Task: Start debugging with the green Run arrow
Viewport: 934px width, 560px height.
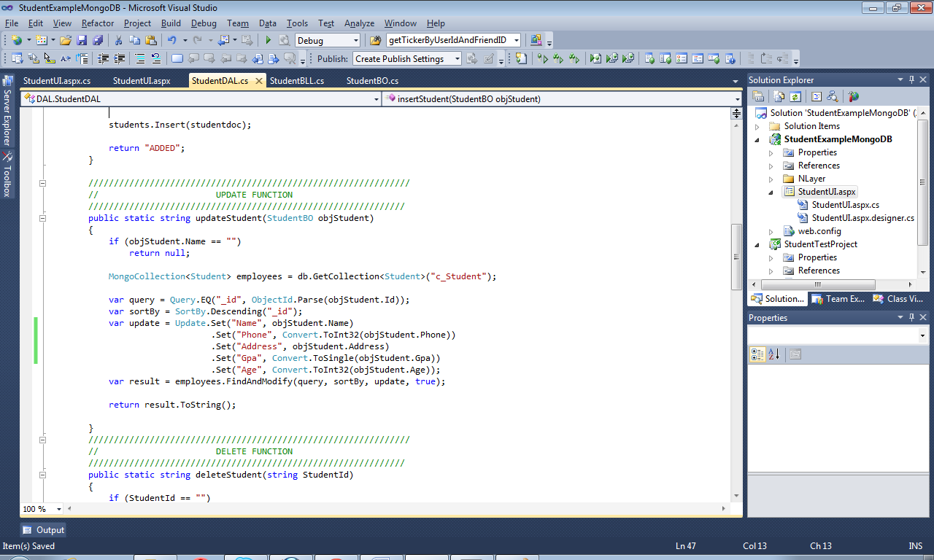Action: click(x=269, y=40)
